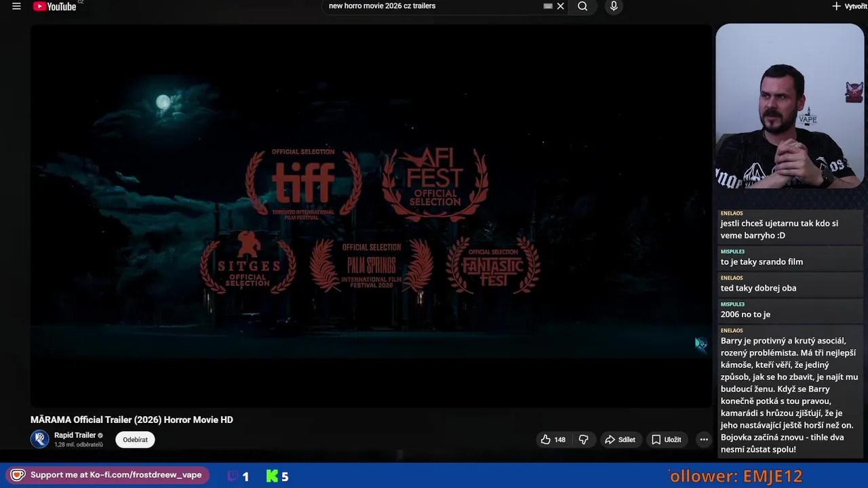Click the Barry je protivný chat paragraph
Screen dimensions: 868x488
[789, 394]
